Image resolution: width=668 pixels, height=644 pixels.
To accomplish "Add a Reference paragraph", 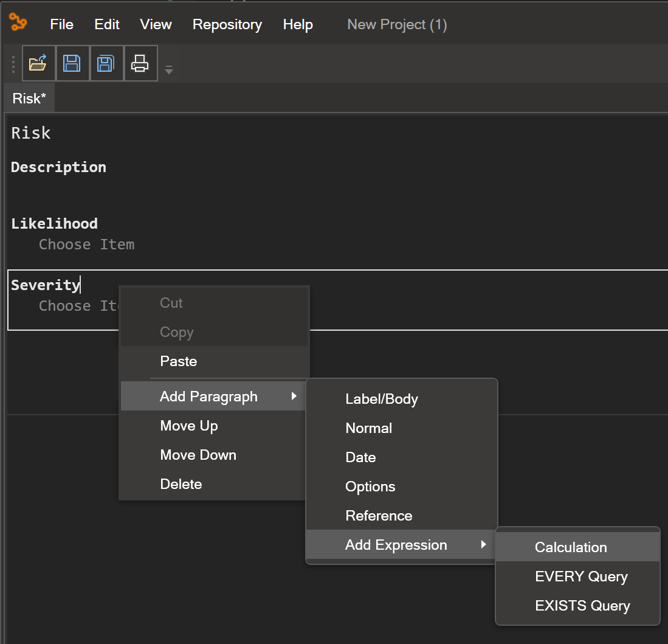I will 402,516.
